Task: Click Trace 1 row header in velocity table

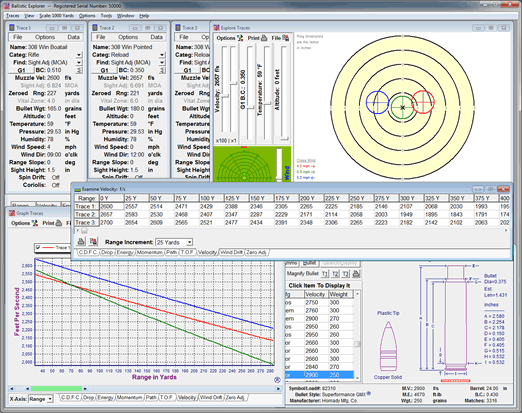Action: [86, 206]
